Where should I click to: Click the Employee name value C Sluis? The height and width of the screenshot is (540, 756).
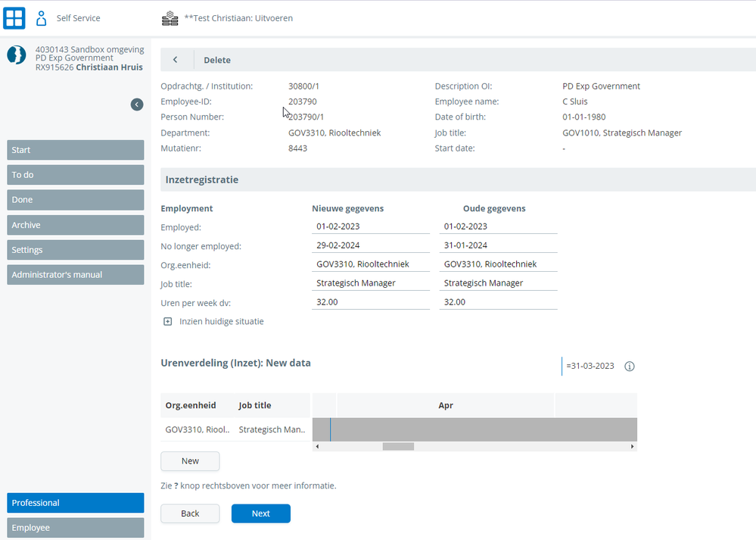pyautogui.click(x=574, y=101)
